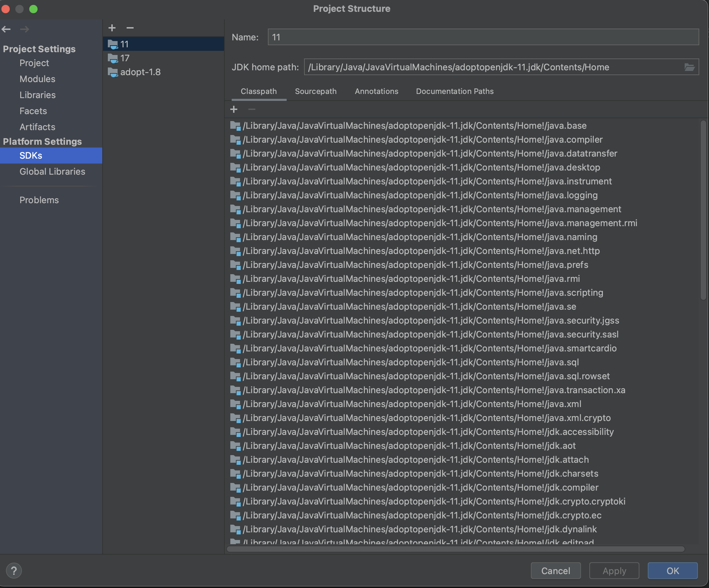Click the add SDK plus icon
The height and width of the screenshot is (588, 709).
pyautogui.click(x=112, y=28)
